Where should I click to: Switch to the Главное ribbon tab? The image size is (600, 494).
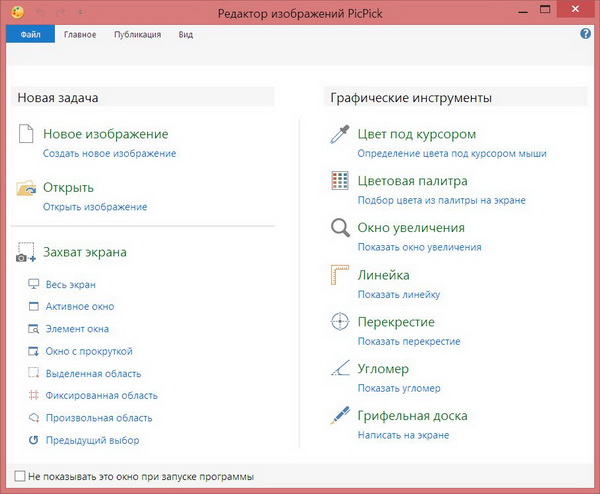click(80, 35)
